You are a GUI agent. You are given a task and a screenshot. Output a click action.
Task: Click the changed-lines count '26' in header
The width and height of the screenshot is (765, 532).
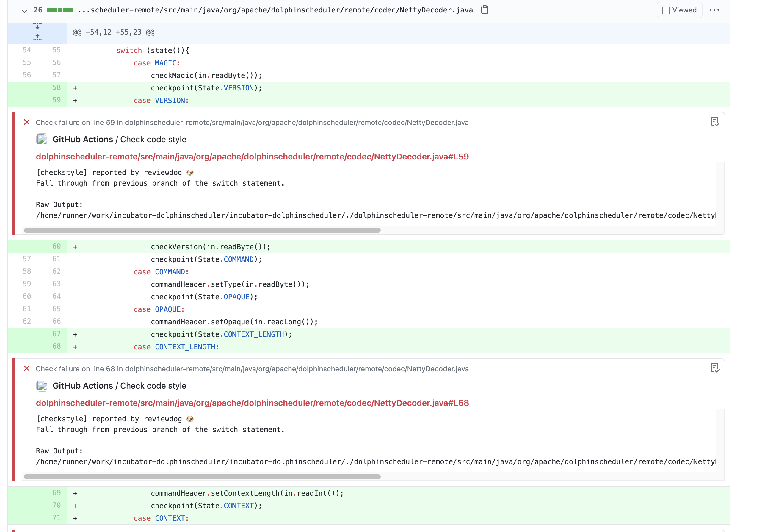[38, 10]
